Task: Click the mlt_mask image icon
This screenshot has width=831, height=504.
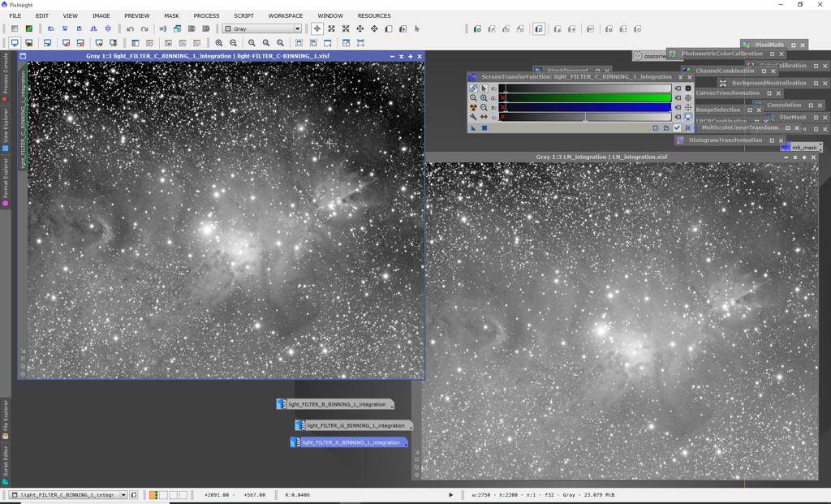Action: (804, 148)
